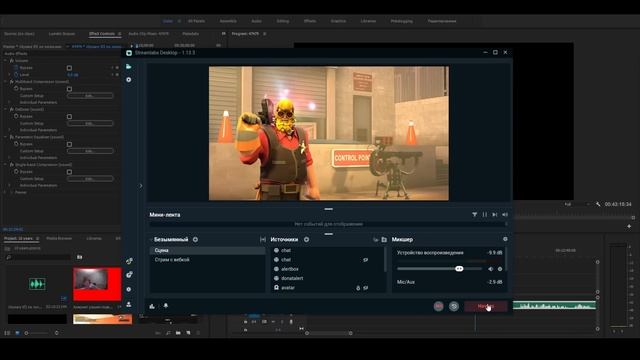Open the Микшер settings gear
The image size is (640, 360).
(505, 239)
